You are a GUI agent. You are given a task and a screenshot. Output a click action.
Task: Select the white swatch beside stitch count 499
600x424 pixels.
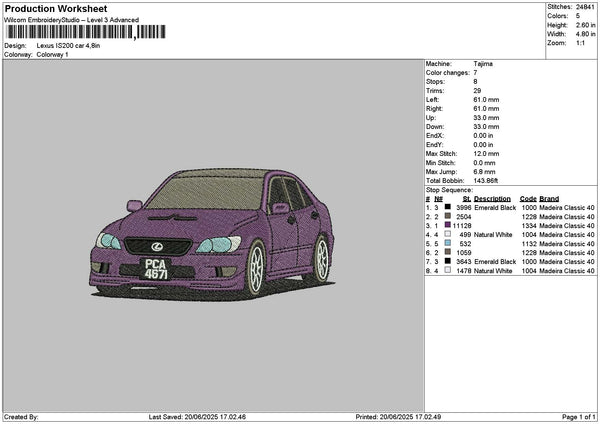447,234
